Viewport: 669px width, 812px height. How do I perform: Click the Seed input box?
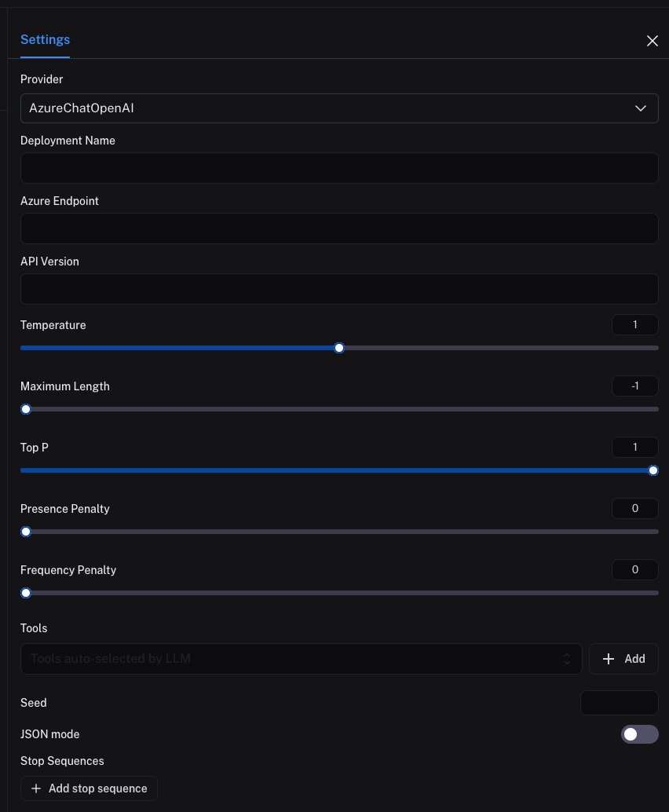[x=619, y=703]
